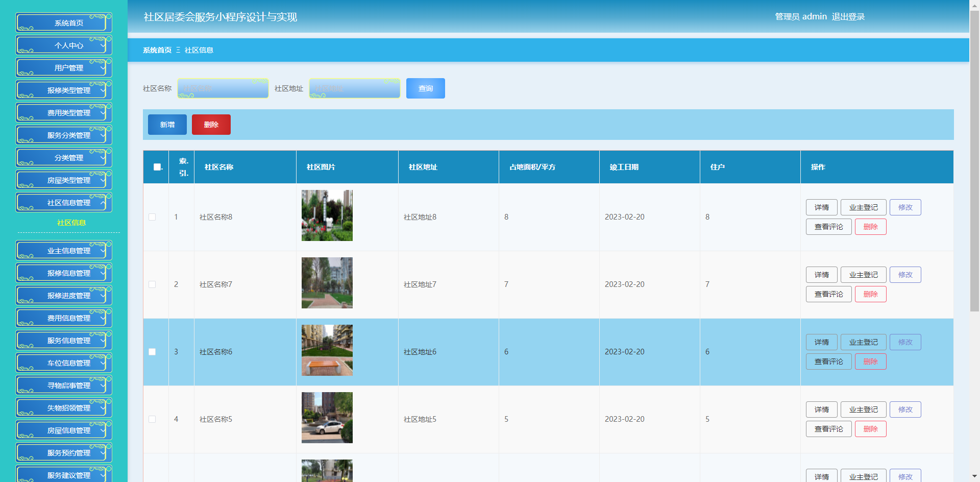
Task: Type in the 社区名称 search field
Action: coord(223,88)
